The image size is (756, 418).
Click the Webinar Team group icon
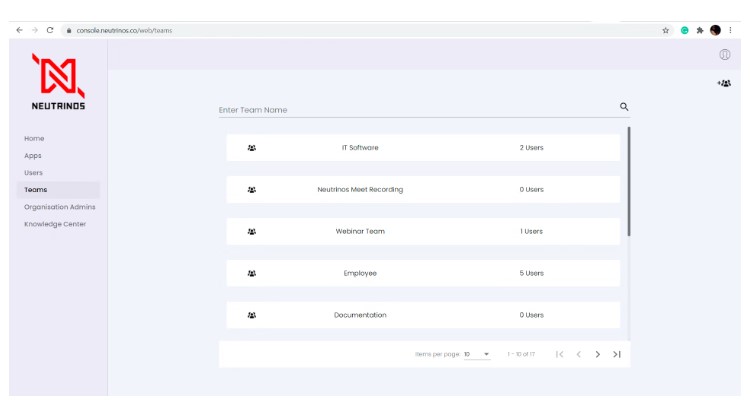pyautogui.click(x=252, y=232)
